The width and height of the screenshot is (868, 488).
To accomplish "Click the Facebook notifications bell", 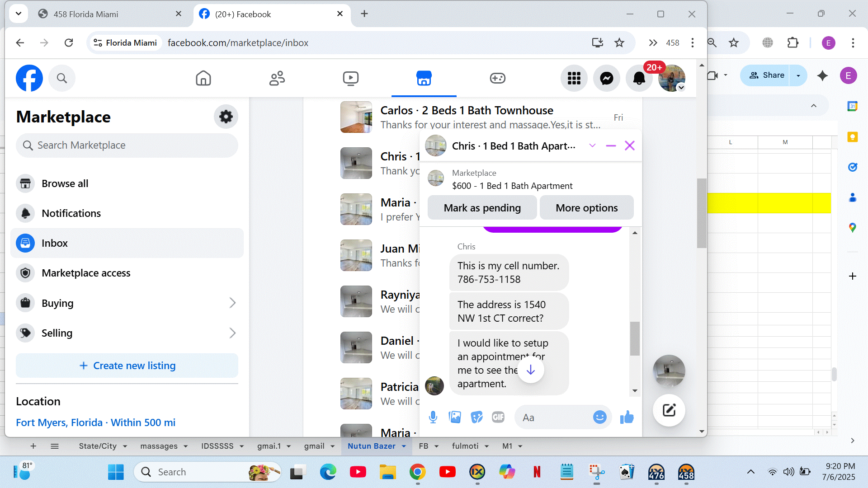I will [639, 78].
